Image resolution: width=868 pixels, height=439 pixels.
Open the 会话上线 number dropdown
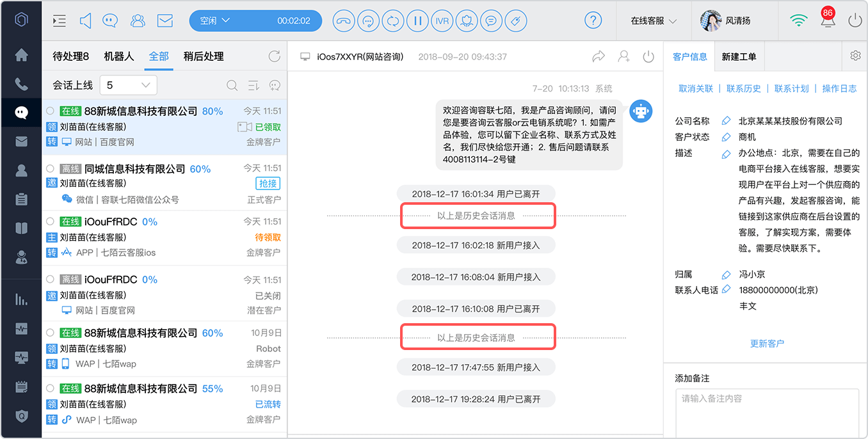[x=128, y=85]
